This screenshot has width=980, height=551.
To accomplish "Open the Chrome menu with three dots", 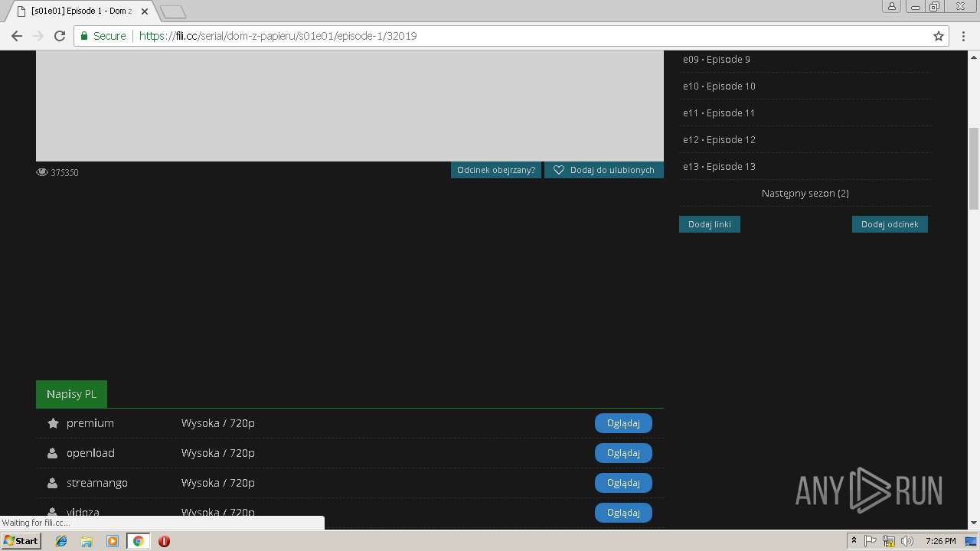I will (x=964, y=36).
